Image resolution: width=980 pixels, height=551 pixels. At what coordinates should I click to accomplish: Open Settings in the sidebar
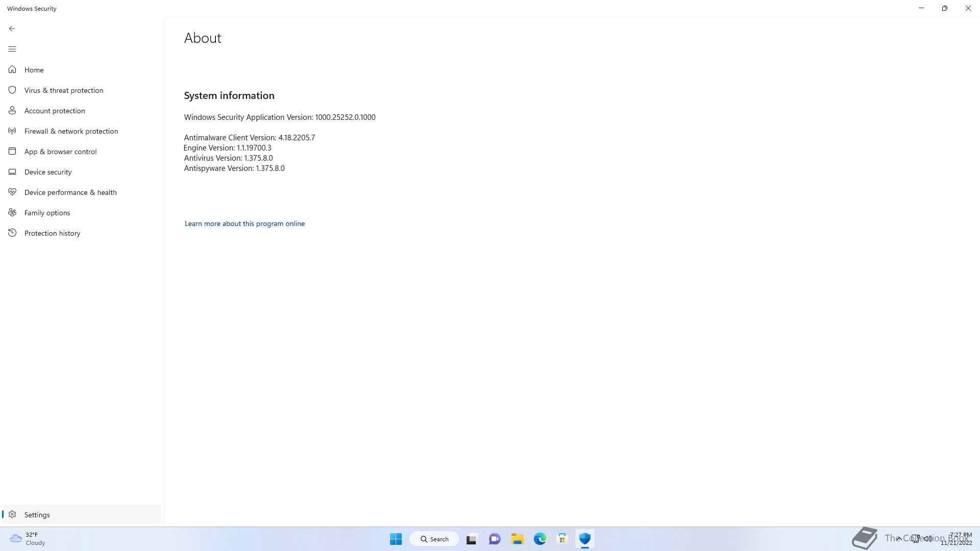82,514
